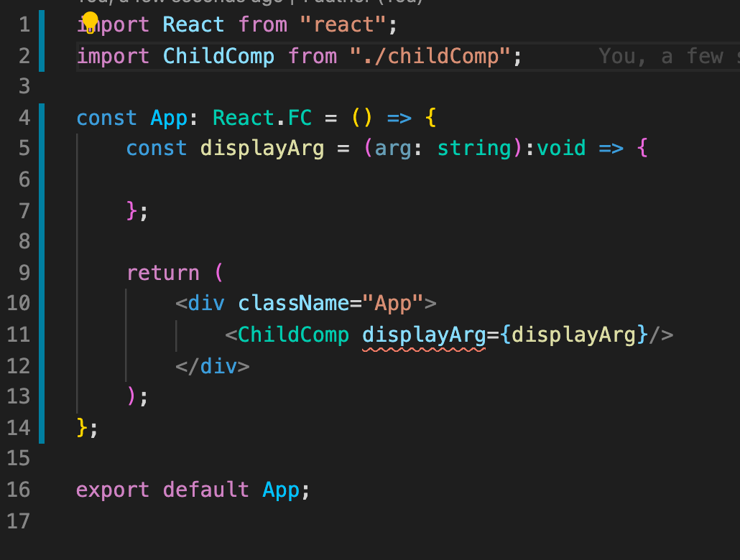Click the "react" string on line 1

click(343, 24)
